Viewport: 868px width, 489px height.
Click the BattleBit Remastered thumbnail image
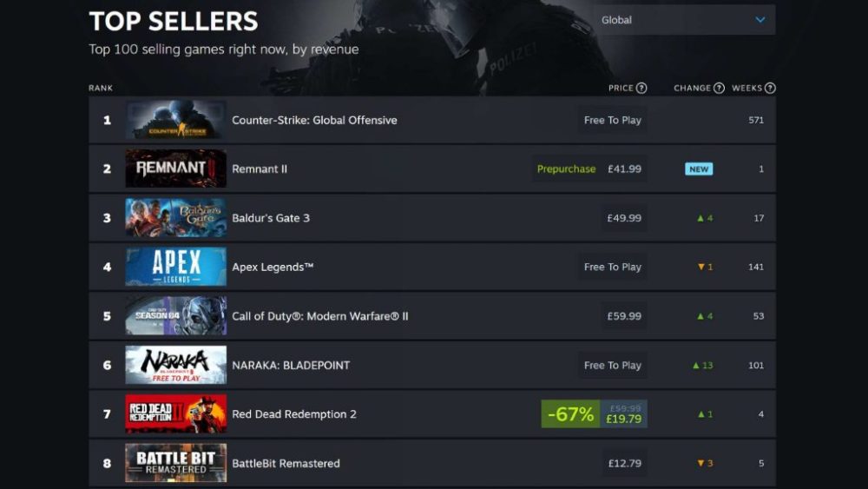(176, 462)
